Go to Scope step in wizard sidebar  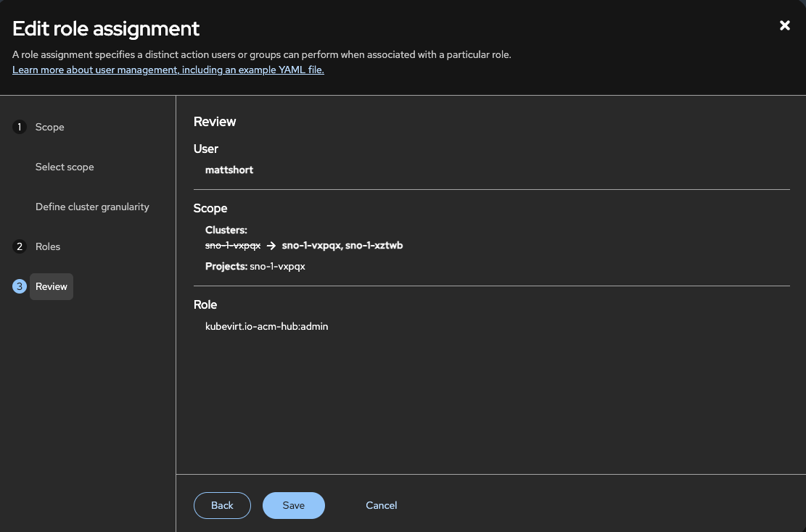[50, 128]
